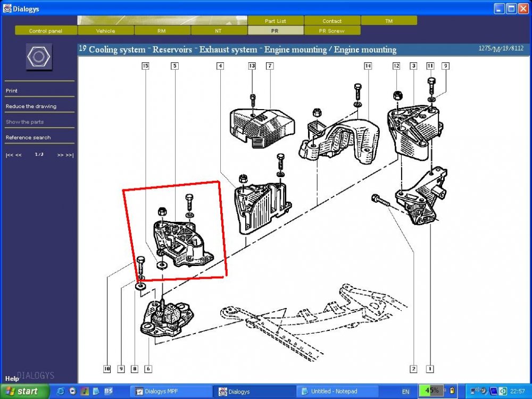Switch to Dialogys taskbar window

pyautogui.click(x=254, y=392)
